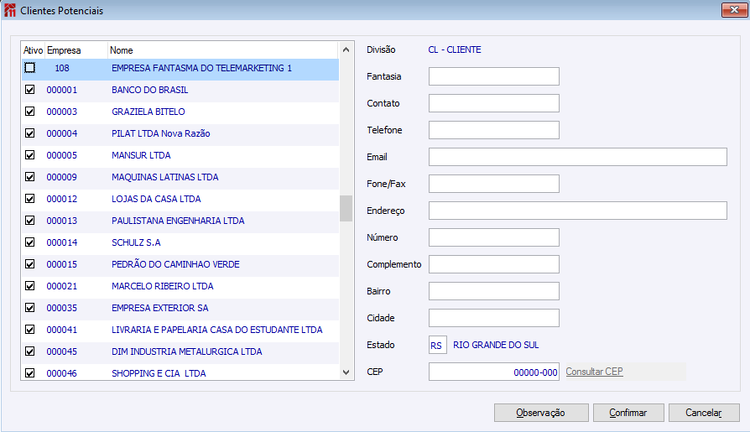Screen dimensions: 750x432
Task: Toggle Ativo for LIVRARIA E PAPELARIA row
Action: pos(30,330)
